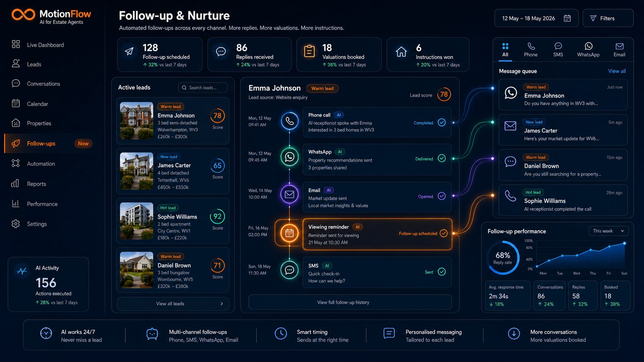Click the Automation sidebar icon
644x362 pixels.
point(15,163)
